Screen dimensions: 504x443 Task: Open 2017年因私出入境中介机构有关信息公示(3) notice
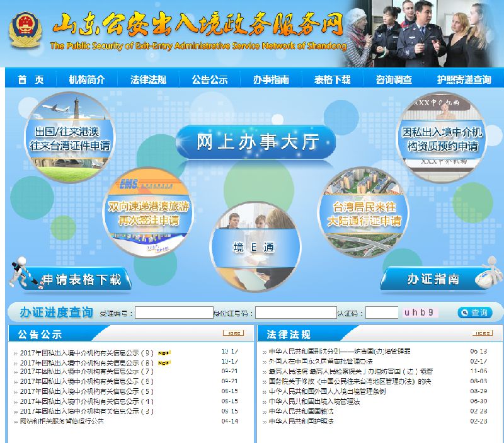tap(87, 411)
